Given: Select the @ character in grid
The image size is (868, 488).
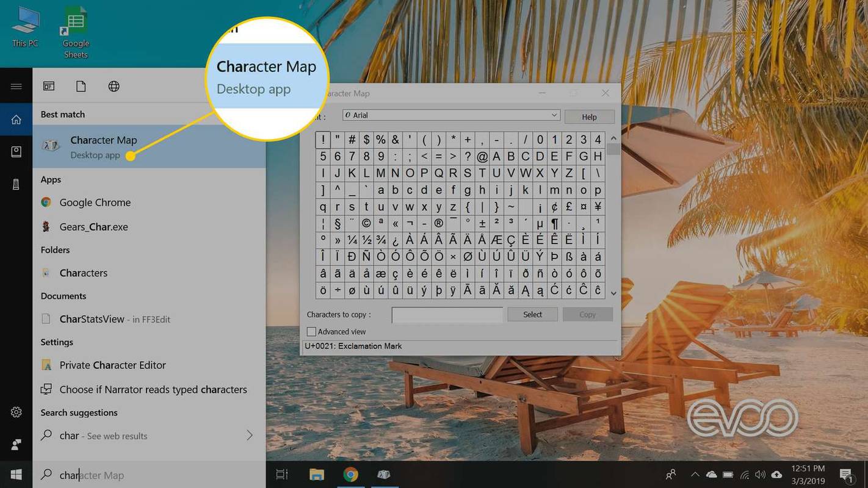Looking at the screenshot, I should click(482, 156).
